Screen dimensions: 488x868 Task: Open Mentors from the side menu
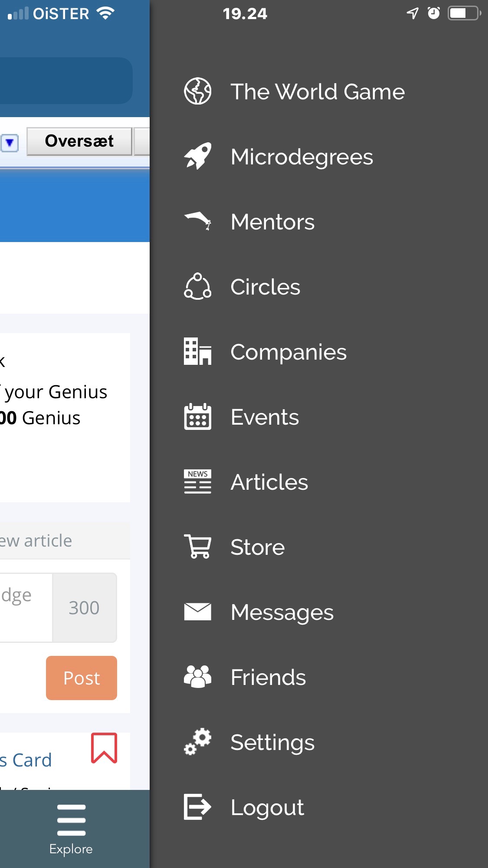coord(272,222)
